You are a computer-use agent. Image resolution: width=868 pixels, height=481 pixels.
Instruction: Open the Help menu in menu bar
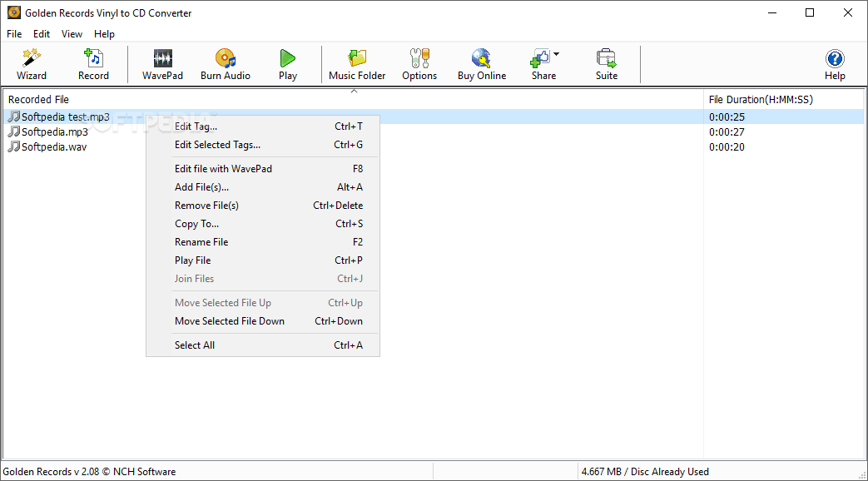point(104,34)
